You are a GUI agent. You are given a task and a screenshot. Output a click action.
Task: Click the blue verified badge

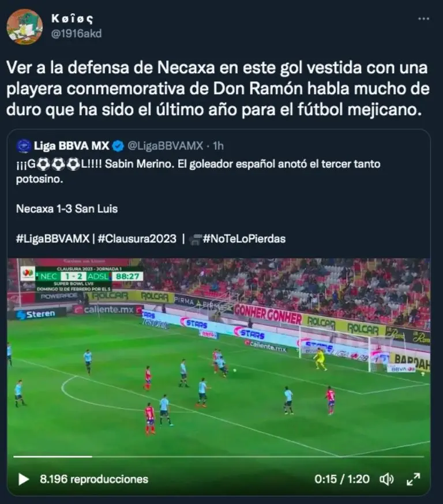pos(118,146)
